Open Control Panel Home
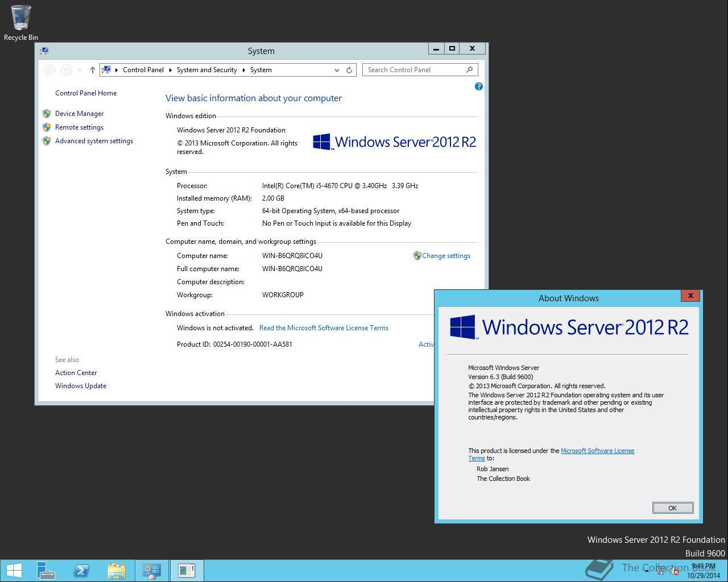 86,93
